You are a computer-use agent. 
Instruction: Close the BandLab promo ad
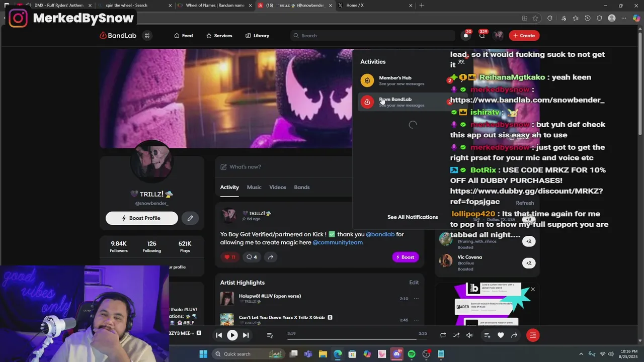pos(533,289)
